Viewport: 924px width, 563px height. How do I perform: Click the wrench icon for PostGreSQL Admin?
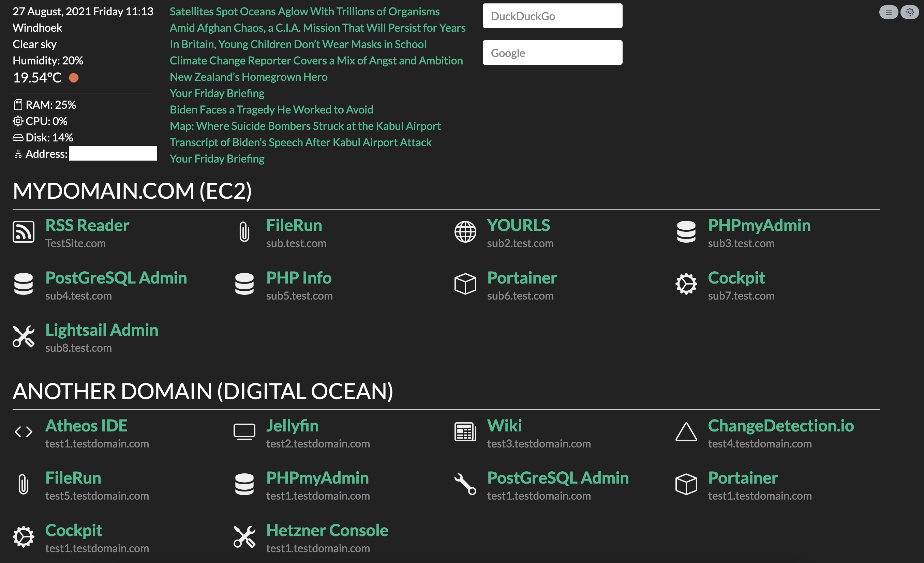coord(465,484)
